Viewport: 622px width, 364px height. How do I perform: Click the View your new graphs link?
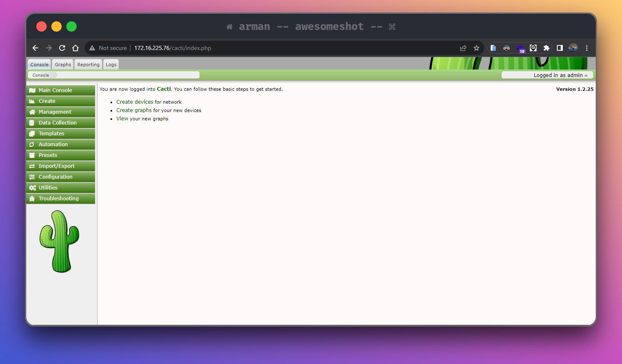tap(122, 118)
